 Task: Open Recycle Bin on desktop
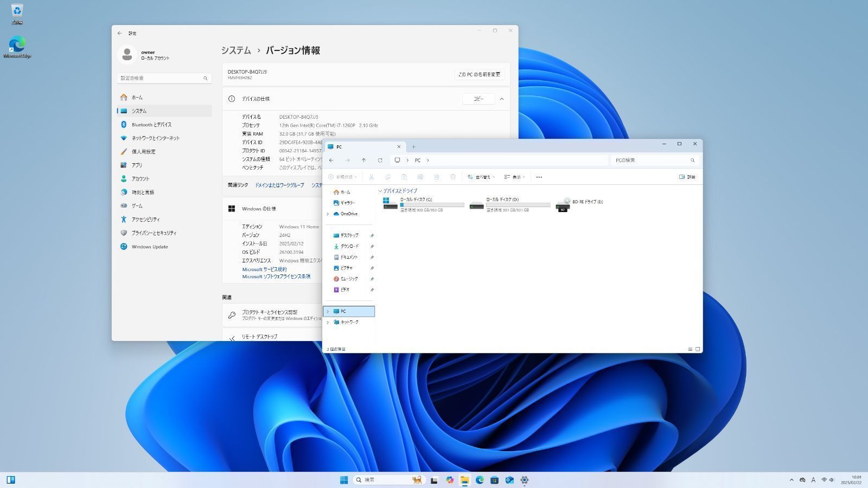(17, 13)
